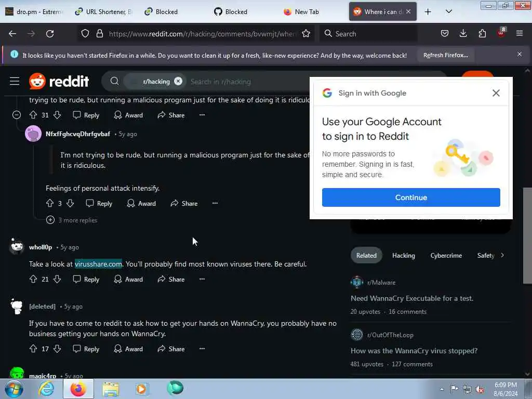Open more options on wholl0p's comment
This screenshot has width=532, height=399.
point(202,279)
